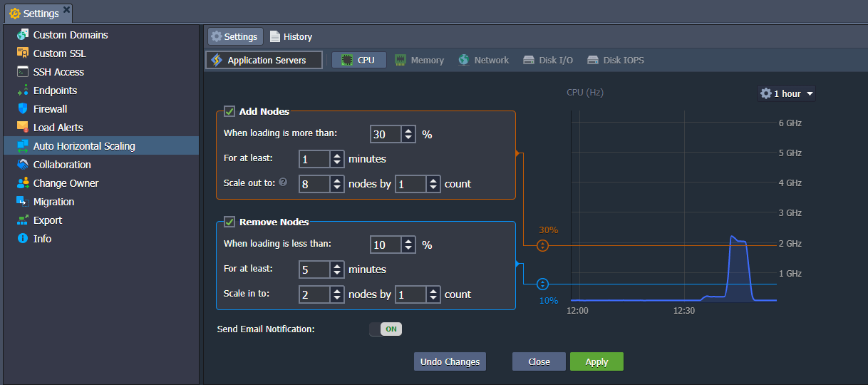
Task: Uncheck the Add Nodes checkbox
Action: 229,111
